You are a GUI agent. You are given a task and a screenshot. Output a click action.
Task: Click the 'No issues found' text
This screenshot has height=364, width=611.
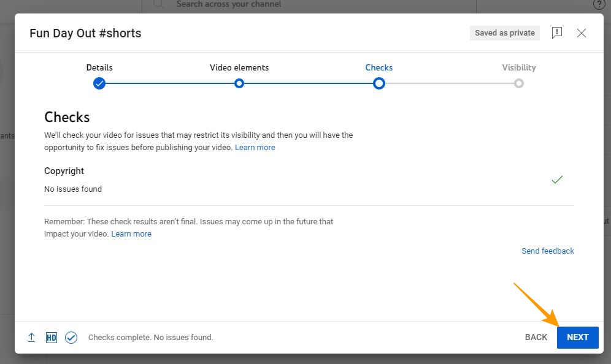point(73,189)
